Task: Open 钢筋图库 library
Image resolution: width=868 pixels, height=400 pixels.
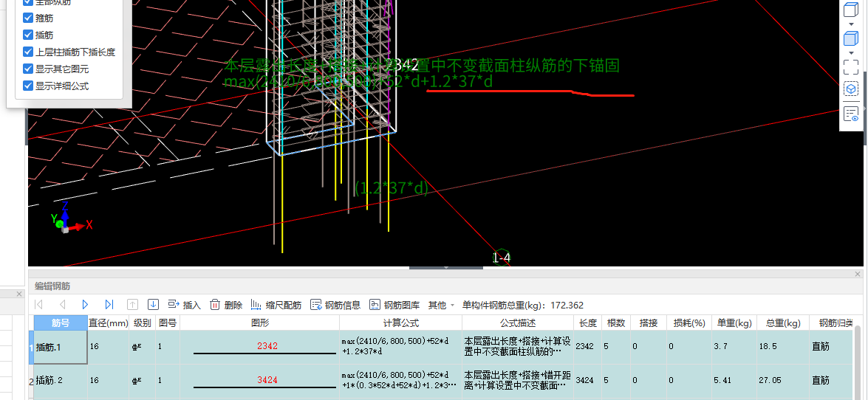Action: (394, 305)
